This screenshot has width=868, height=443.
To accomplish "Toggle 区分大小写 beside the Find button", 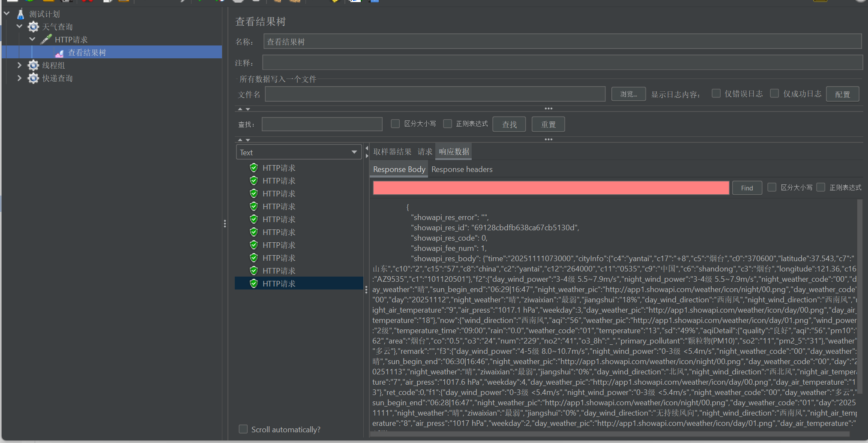I will [x=772, y=187].
